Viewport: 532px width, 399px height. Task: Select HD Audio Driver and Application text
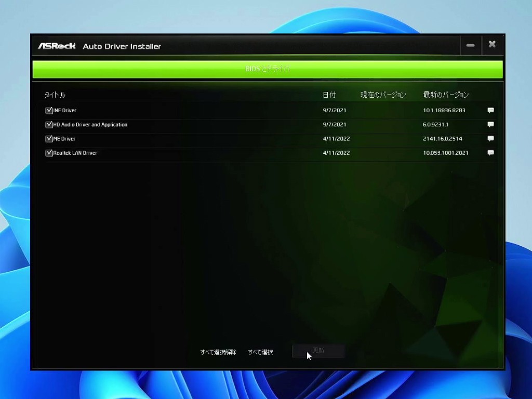pyautogui.click(x=90, y=125)
